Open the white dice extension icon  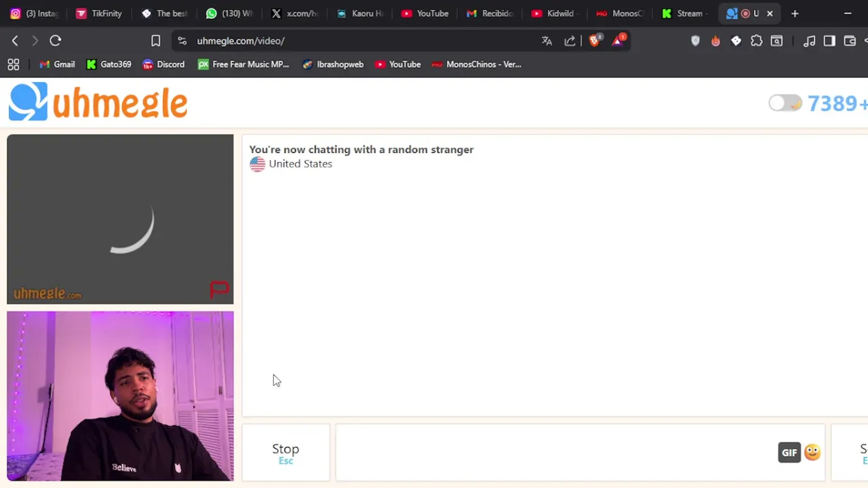(736, 41)
